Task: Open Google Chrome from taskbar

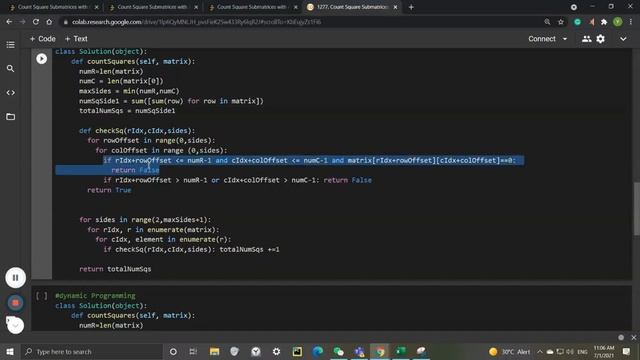Action: [380, 351]
